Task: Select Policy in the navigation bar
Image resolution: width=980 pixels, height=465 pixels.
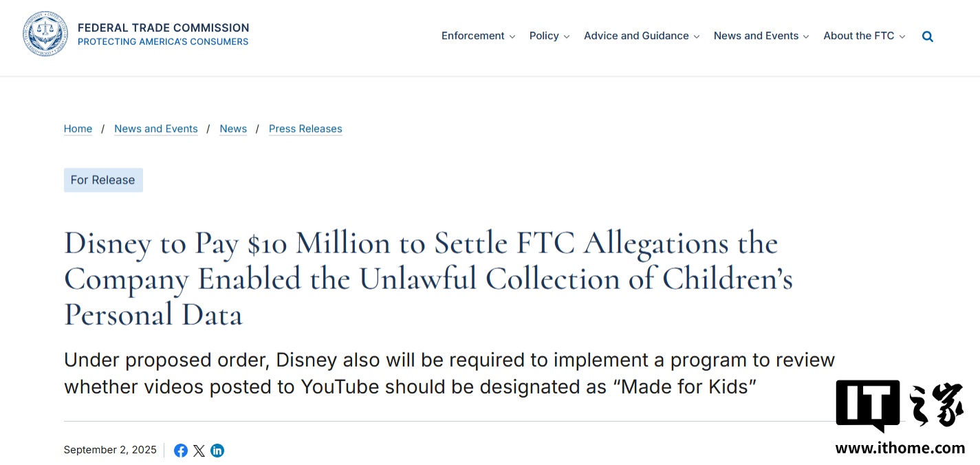Action: click(x=544, y=36)
